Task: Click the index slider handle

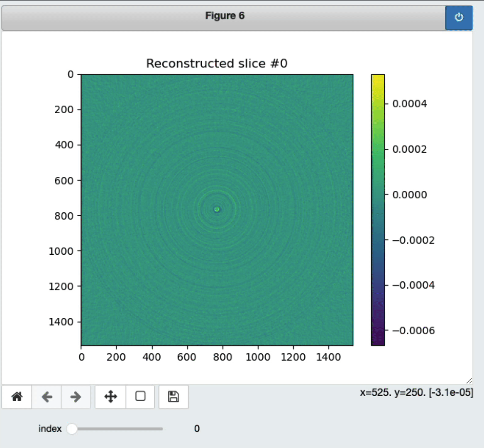Action: click(x=72, y=429)
